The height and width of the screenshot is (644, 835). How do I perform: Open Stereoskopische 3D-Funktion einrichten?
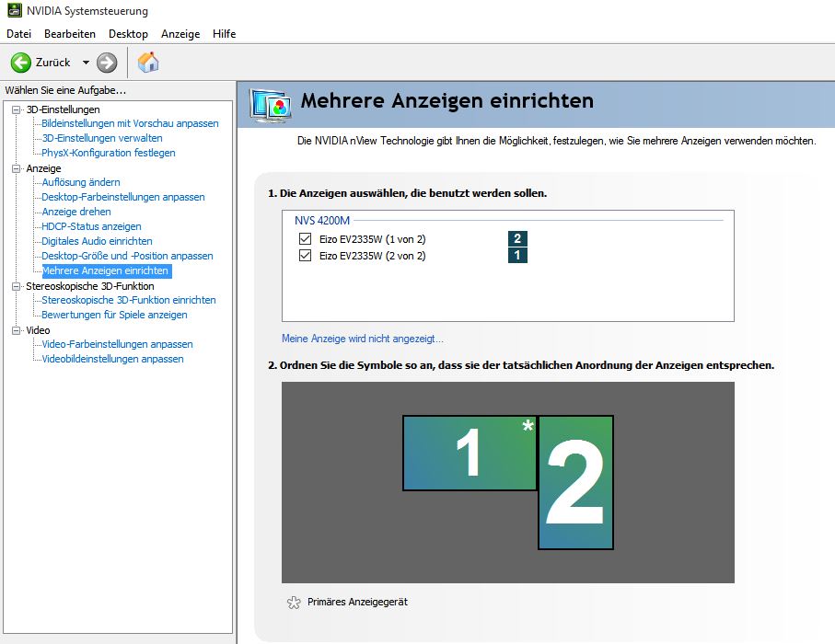point(128,300)
